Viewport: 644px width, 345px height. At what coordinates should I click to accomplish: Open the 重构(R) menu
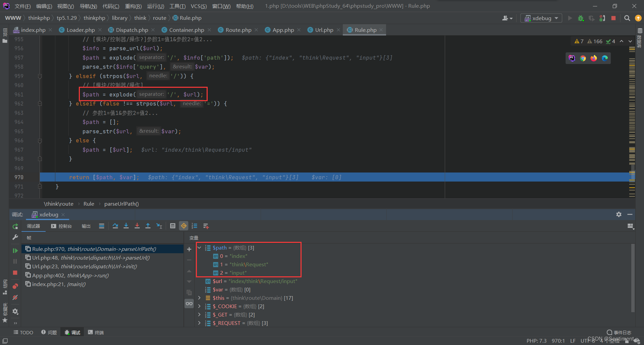tap(133, 6)
